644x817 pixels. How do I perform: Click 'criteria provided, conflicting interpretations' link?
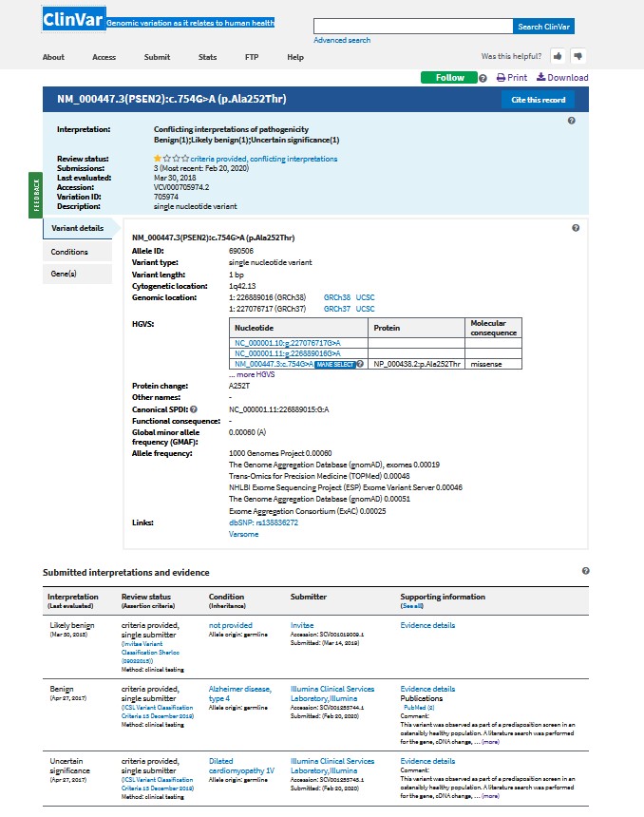coord(264,159)
